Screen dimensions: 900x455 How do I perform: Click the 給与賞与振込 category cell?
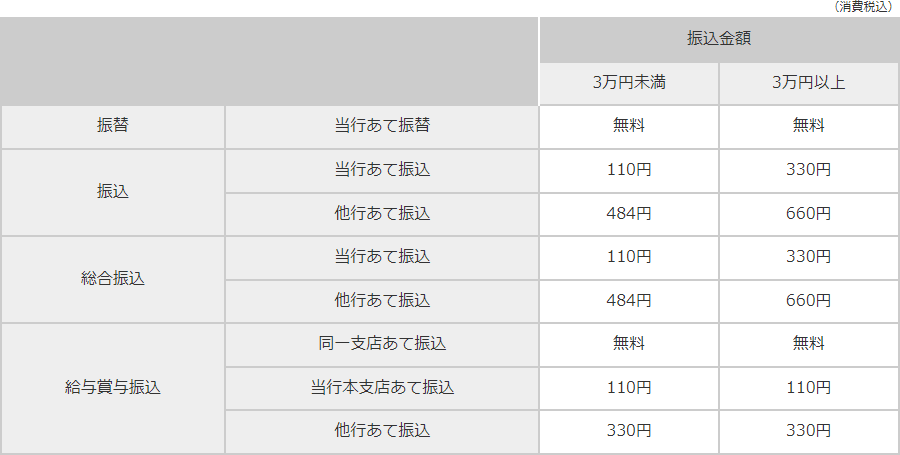tap(113, 388)
